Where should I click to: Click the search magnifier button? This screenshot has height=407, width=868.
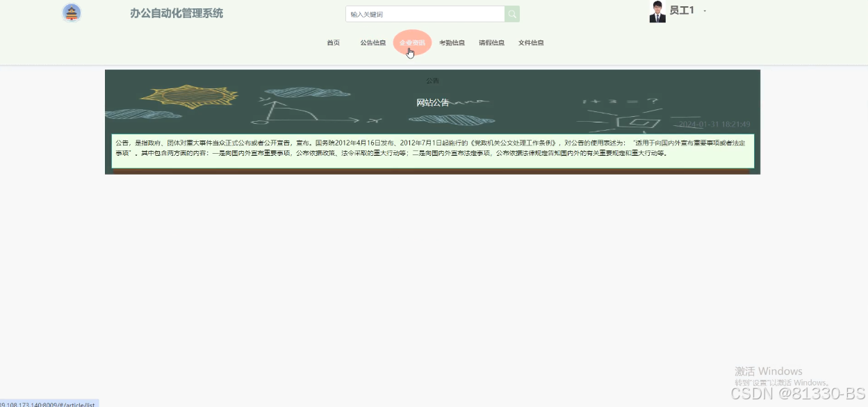[512, 14]
